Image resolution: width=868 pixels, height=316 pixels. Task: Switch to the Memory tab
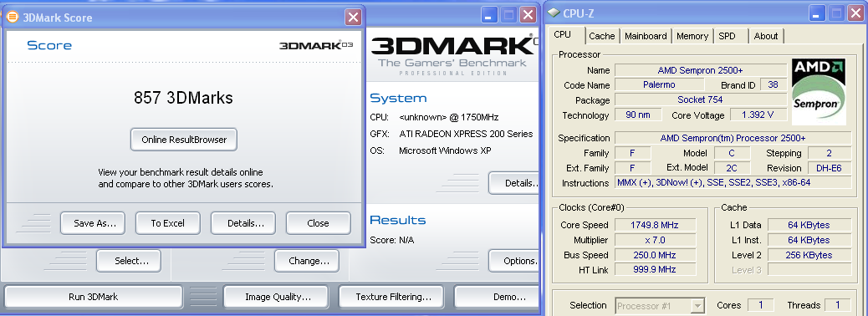click(692, 36)
